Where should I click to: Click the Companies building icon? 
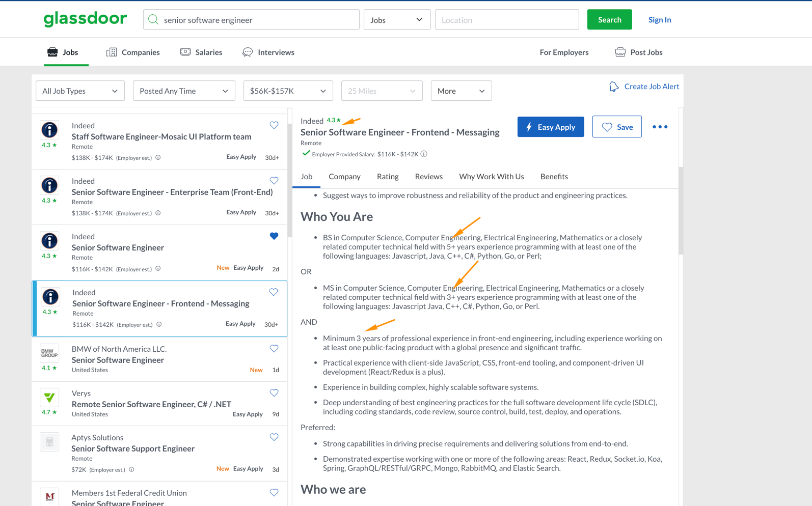112,52
